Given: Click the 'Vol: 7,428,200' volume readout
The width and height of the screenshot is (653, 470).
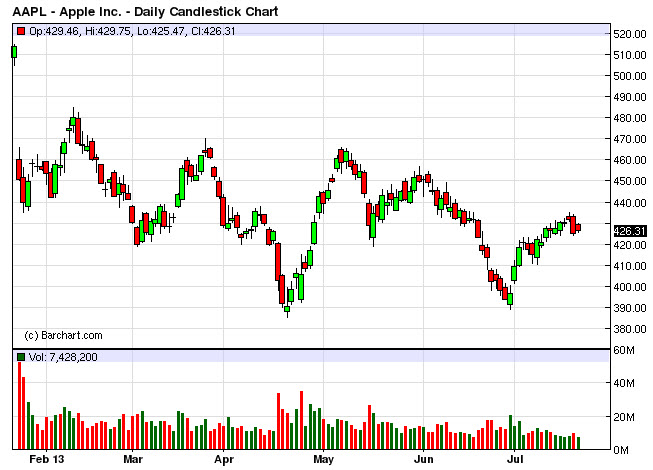Looking at the screenshot, I should 63,357.
